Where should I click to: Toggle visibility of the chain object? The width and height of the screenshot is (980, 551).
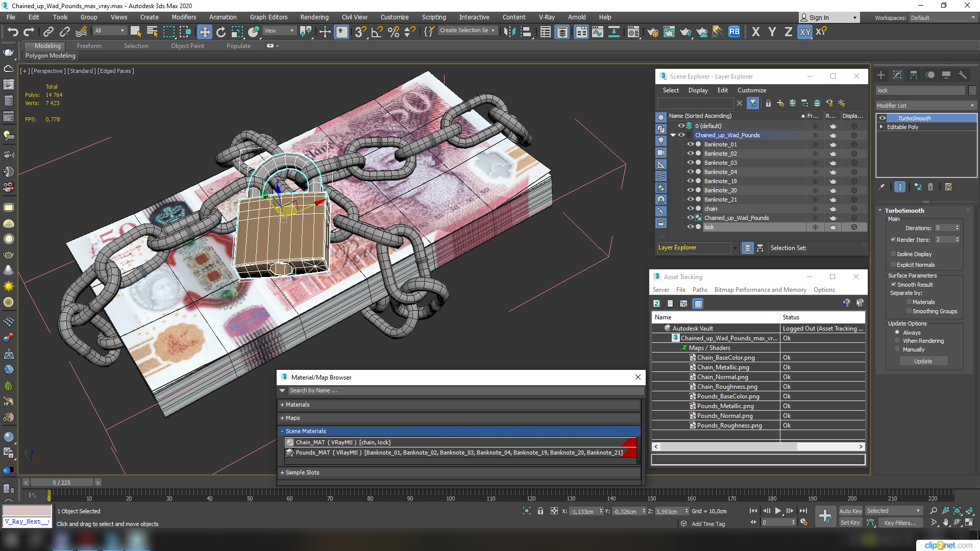coord(690,209)
